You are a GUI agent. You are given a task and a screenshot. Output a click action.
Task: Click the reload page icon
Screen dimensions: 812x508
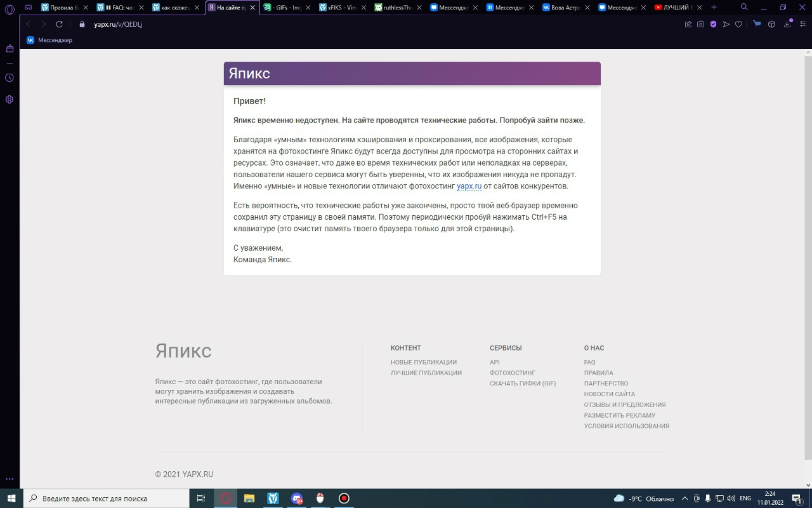click(59, 24)
